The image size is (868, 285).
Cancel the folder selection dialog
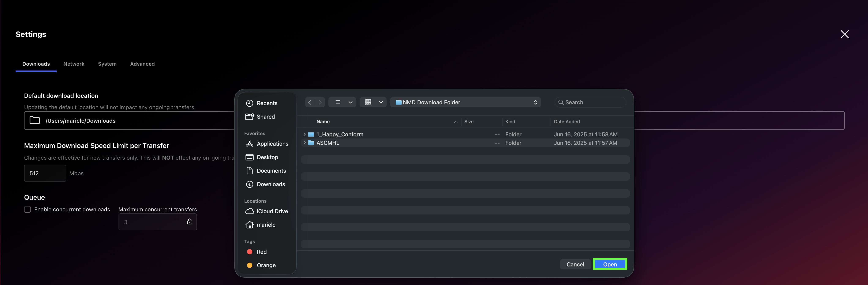tap(575, 264)
